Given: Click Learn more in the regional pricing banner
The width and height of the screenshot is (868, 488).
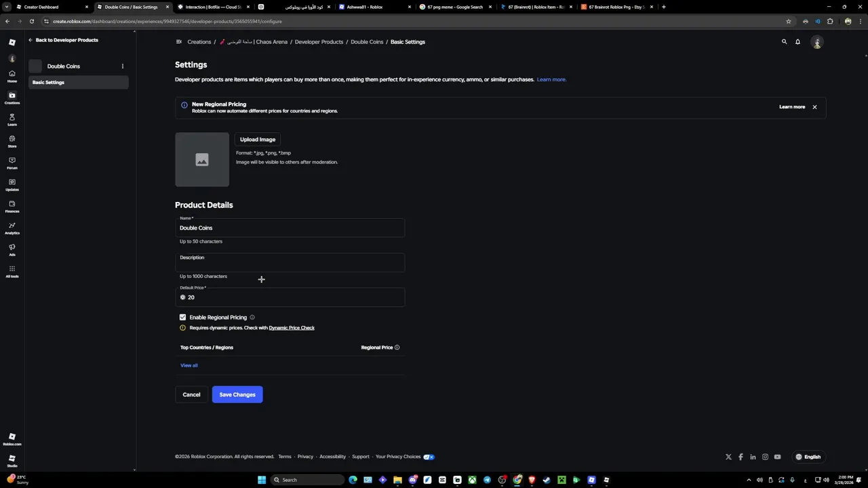Looking at the screenshot, I should click(x=792, y=107).
